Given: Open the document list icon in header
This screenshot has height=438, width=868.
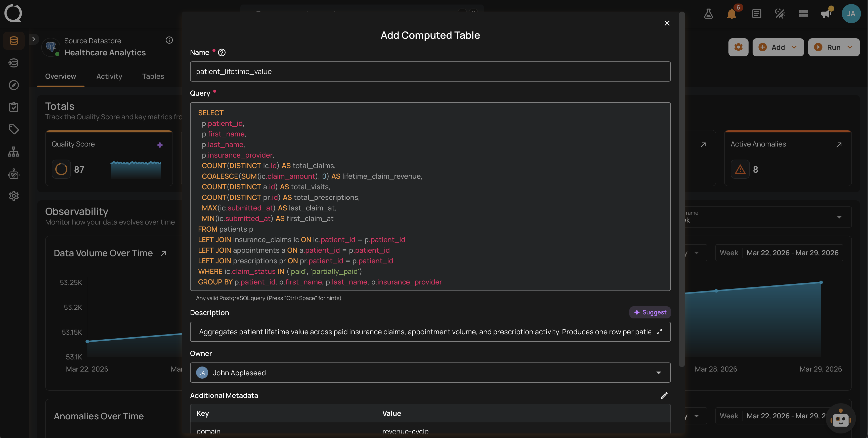Looking at the screenshot, I should pos(756,14).
